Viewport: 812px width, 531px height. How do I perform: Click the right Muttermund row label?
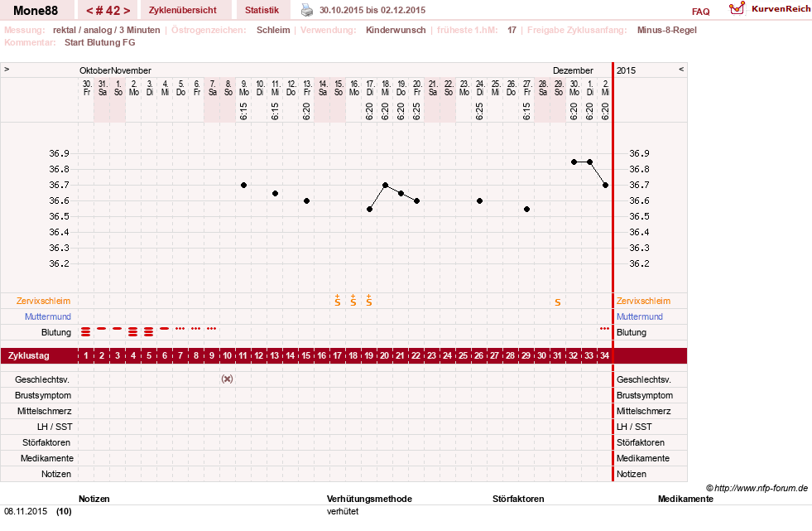pyautogui.click(x=640, y=316)
